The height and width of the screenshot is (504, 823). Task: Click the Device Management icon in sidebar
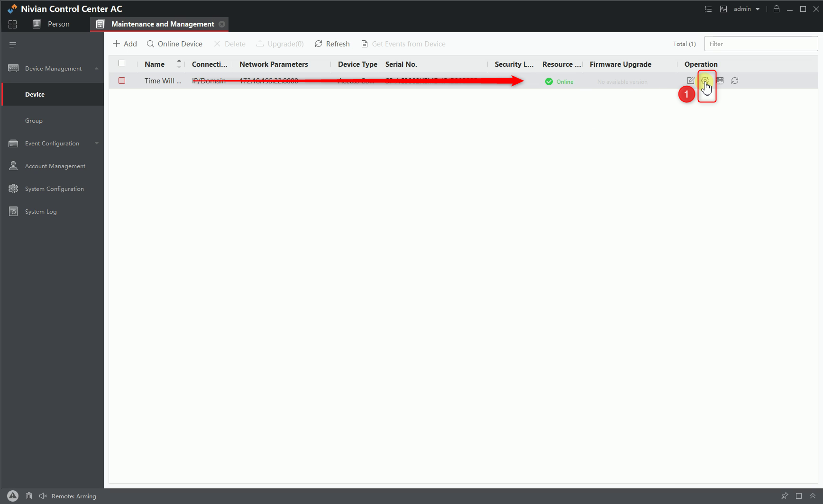point(13,68)
